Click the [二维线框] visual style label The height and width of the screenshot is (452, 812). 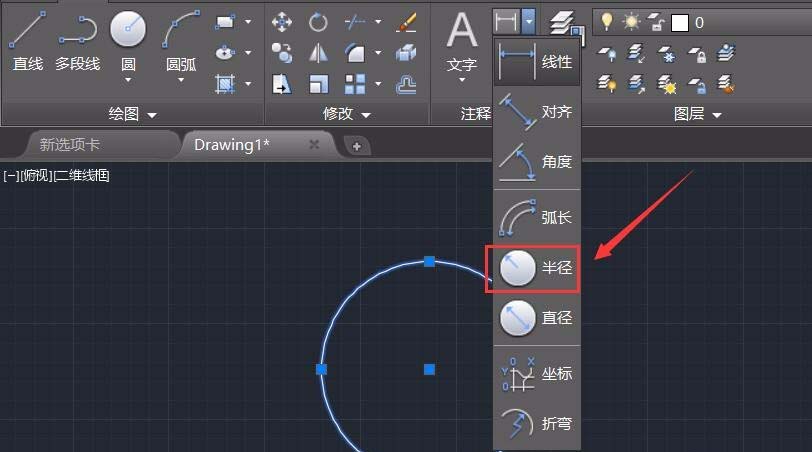click(x=82, y=176)
